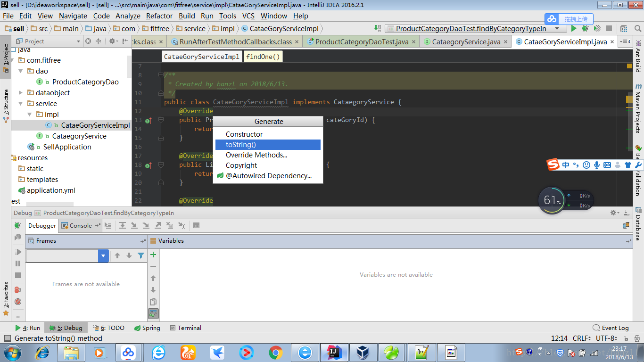Select toString() in Generate popup

[x=268, y=145]
